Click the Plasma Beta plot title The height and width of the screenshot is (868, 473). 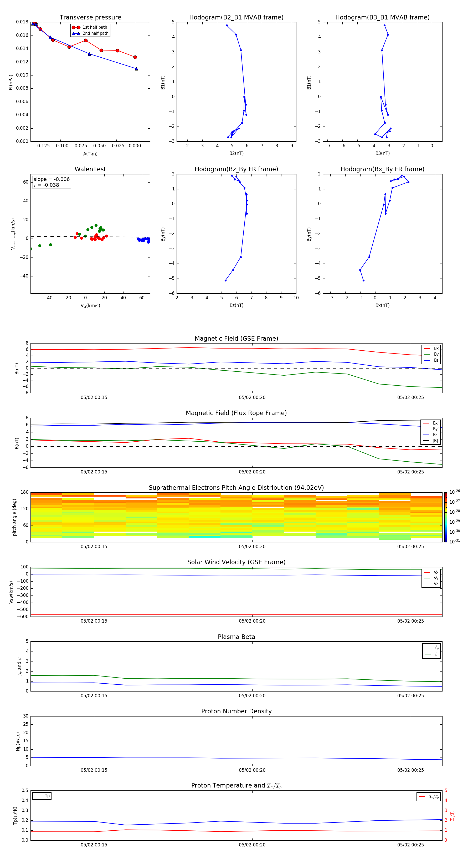[236, 637]
